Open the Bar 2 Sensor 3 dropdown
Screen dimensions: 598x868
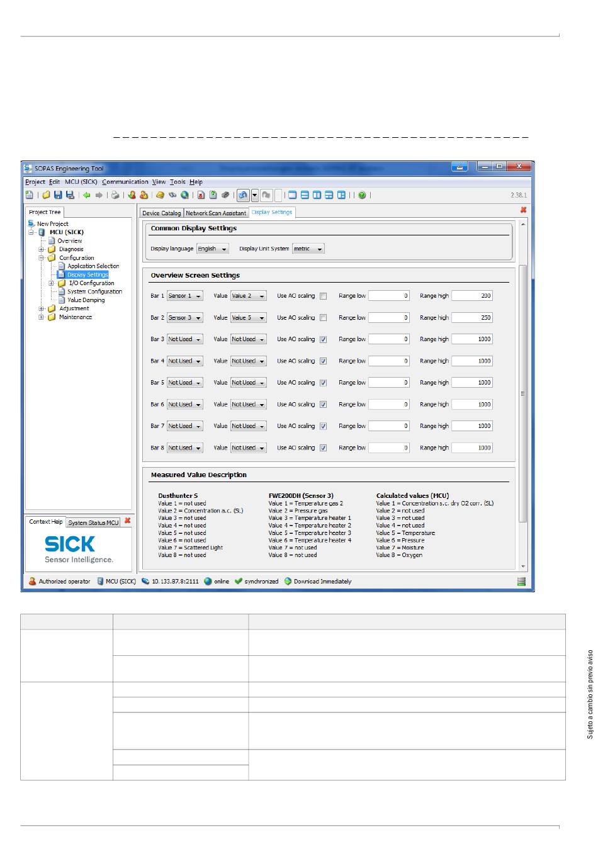[184, 318]
